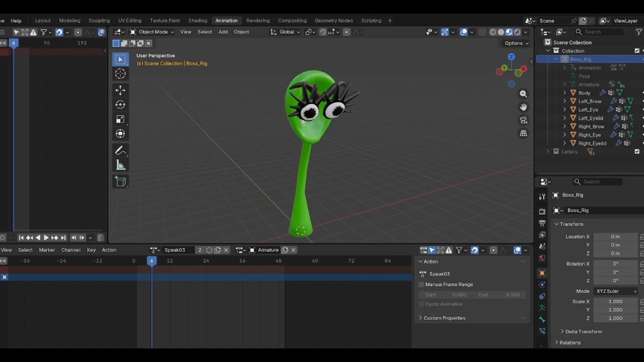Switch to the Shading workspace tab
The width and height of the screenshot is (644, 362).
coord(198,21)
